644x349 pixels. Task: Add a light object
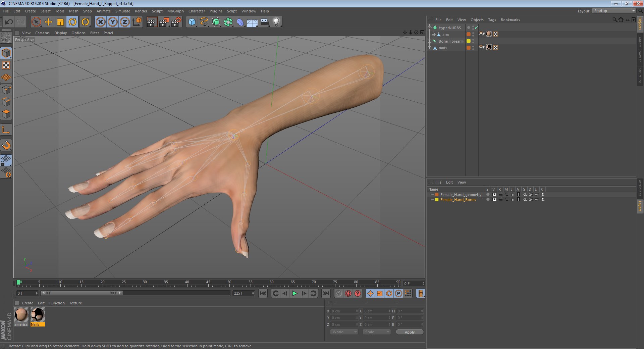pyautogui.click(x=276, y=22)
